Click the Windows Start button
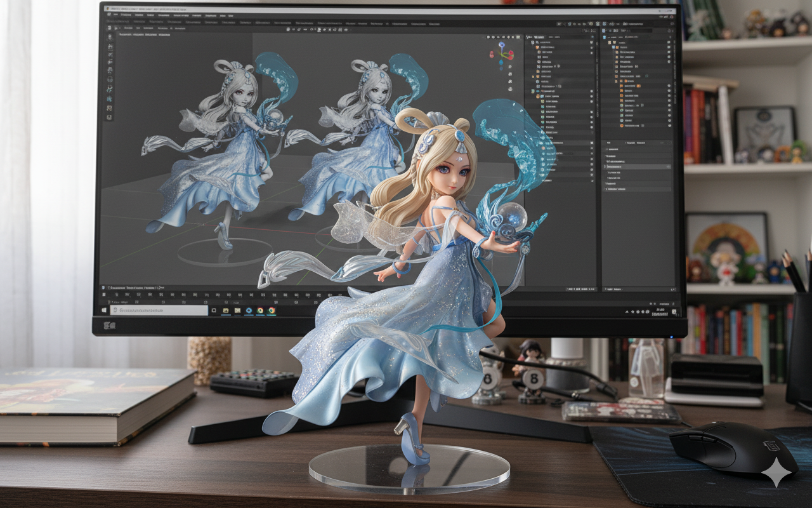This screenshot has width=812, height=508. point(104,311)
